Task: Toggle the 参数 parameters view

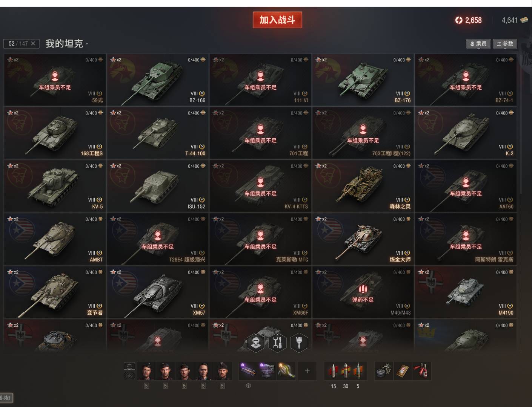Action: 505,44
